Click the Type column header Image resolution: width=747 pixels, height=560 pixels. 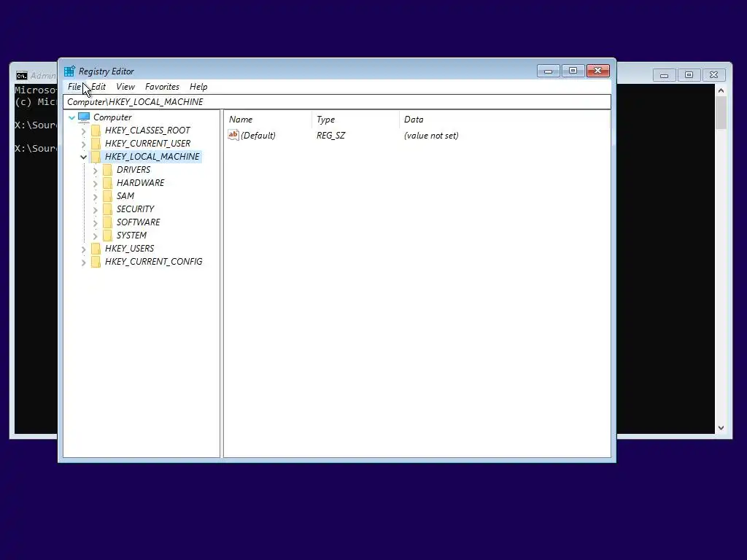[355, 120]
